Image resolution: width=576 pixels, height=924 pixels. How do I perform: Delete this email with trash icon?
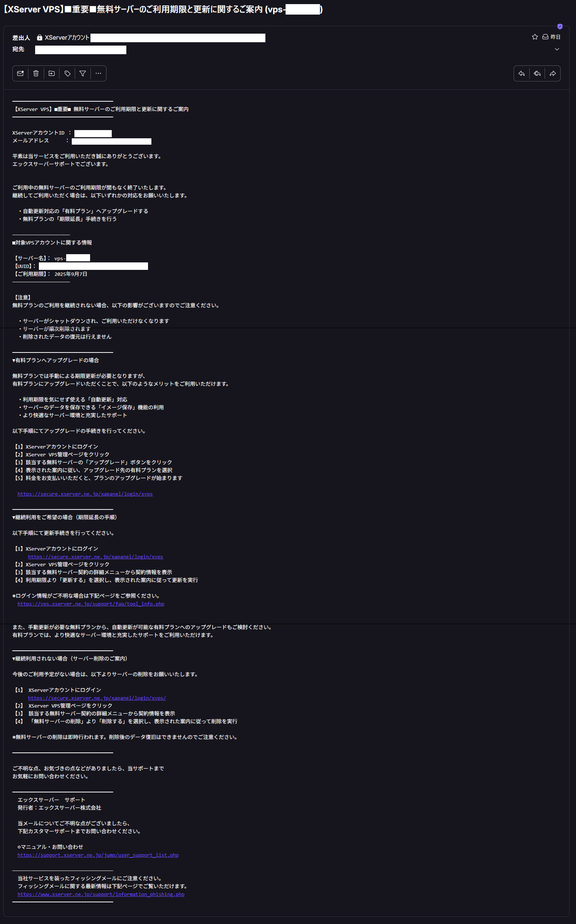36,74
